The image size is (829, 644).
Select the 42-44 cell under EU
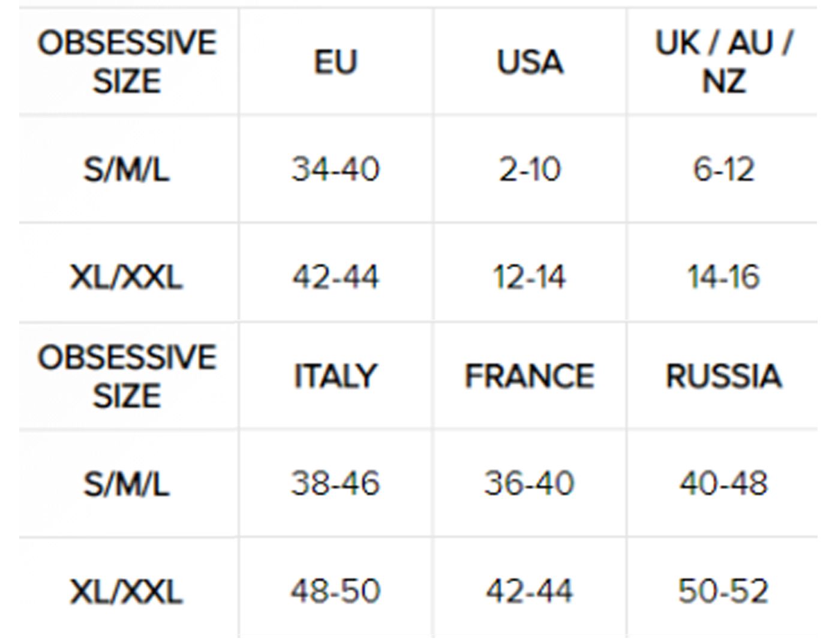pyautogui.click(x=335, y=277)
